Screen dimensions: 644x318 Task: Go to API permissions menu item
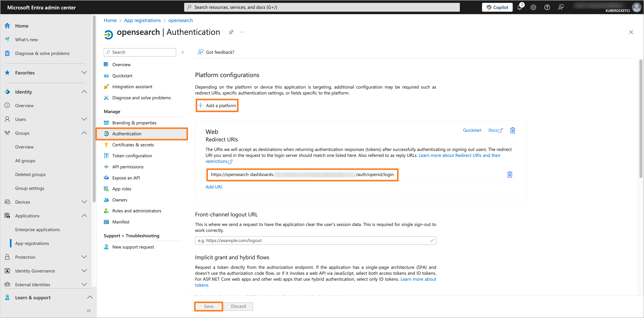pos(128,167)
